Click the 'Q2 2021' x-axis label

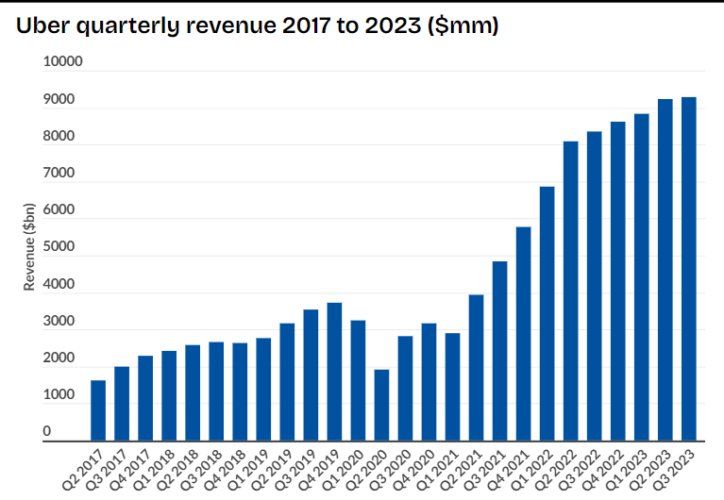[461, 469]
